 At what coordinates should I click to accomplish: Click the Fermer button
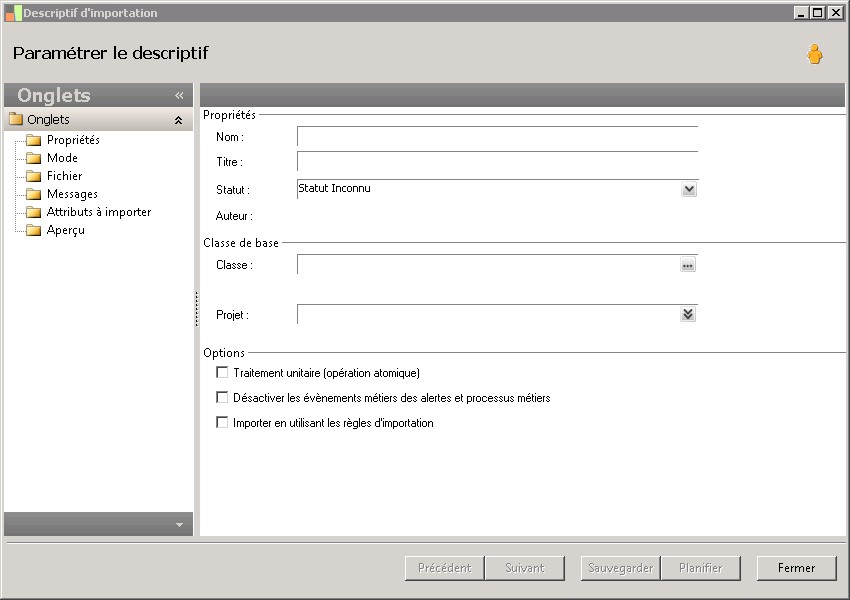pos(796,568)
